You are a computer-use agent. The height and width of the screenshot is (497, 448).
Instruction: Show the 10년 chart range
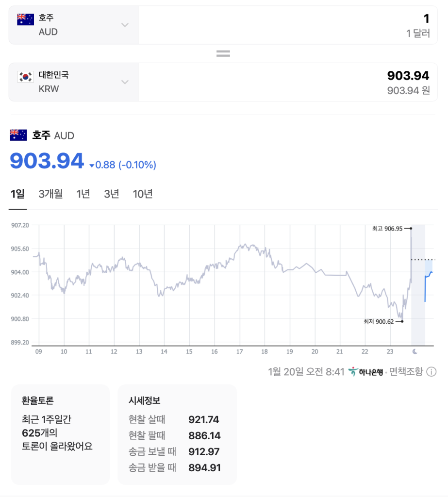(x=143, y=194)
